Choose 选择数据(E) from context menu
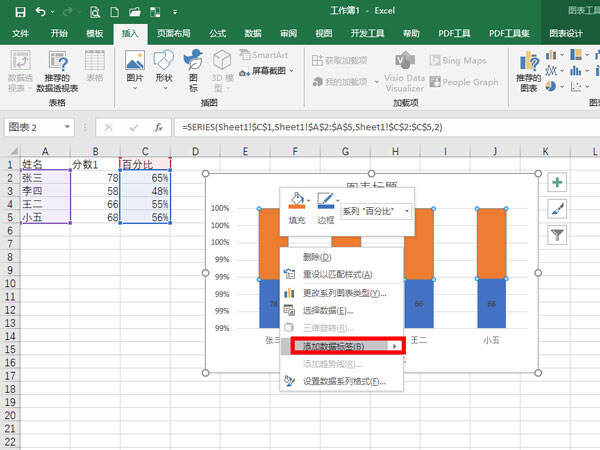Screen dimensions: 600x450 tap(341, 310)
